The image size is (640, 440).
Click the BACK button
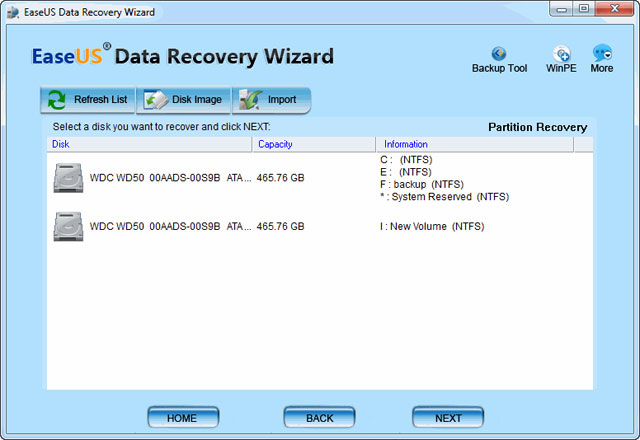(x=319, y=418)
